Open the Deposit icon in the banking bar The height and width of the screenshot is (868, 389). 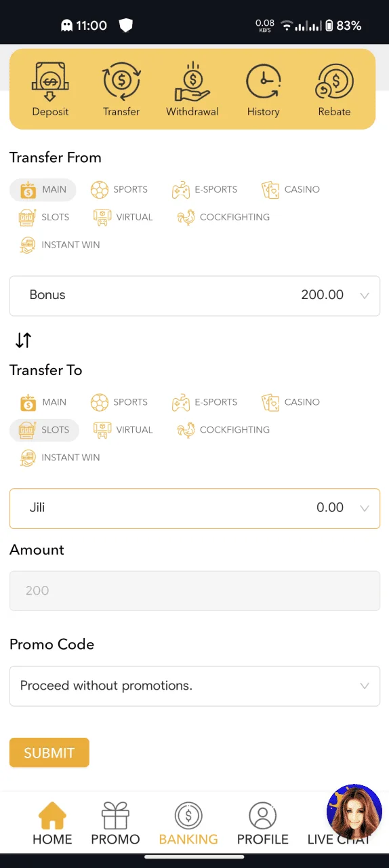tap(50, 81)
